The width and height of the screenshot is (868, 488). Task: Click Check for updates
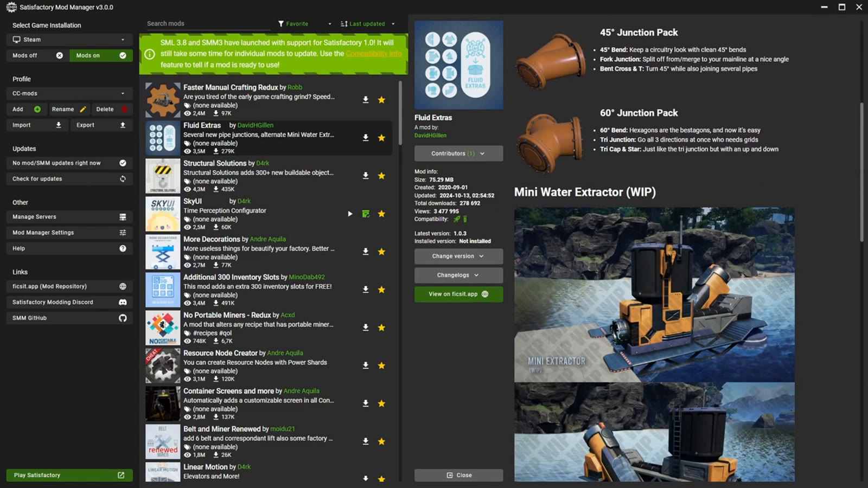[x=69, y=179]
